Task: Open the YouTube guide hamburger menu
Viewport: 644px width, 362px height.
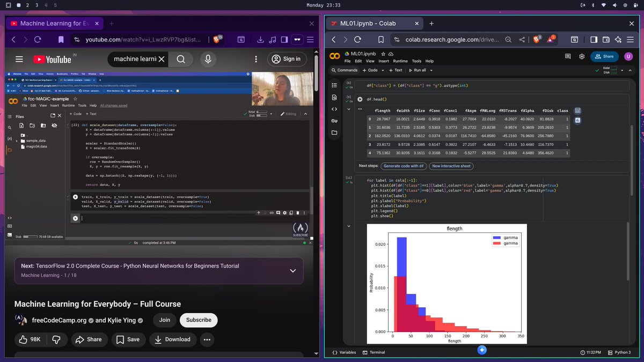Action: (19, 59)
